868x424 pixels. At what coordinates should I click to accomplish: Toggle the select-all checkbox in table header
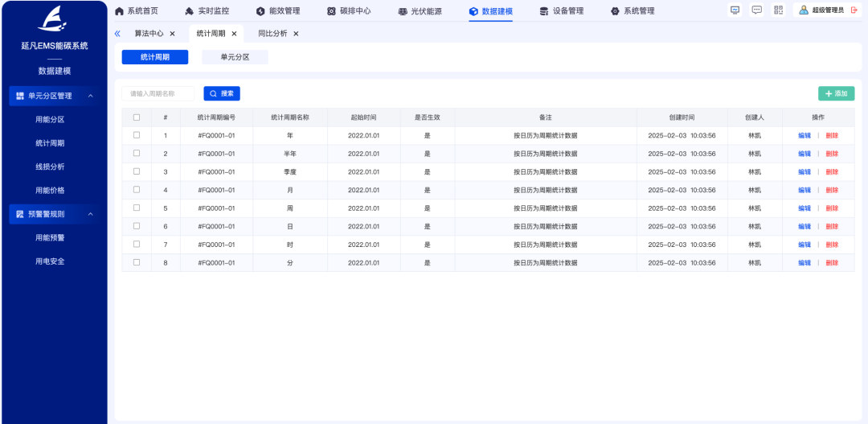(x=137, y=117)
